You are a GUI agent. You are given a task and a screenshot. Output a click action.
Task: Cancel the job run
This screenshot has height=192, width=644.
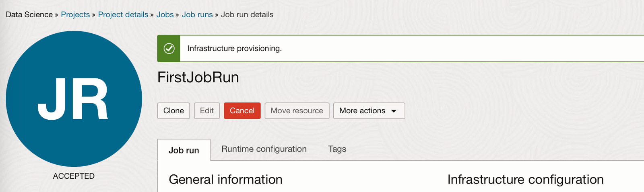(242, 111)
